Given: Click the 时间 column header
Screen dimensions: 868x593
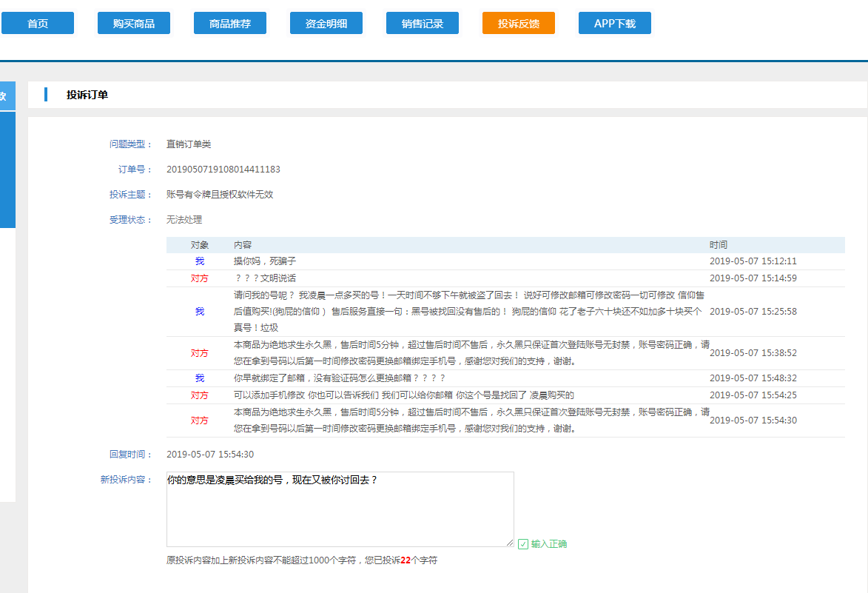Looking at the screenshot, I should tap(719, 245).
